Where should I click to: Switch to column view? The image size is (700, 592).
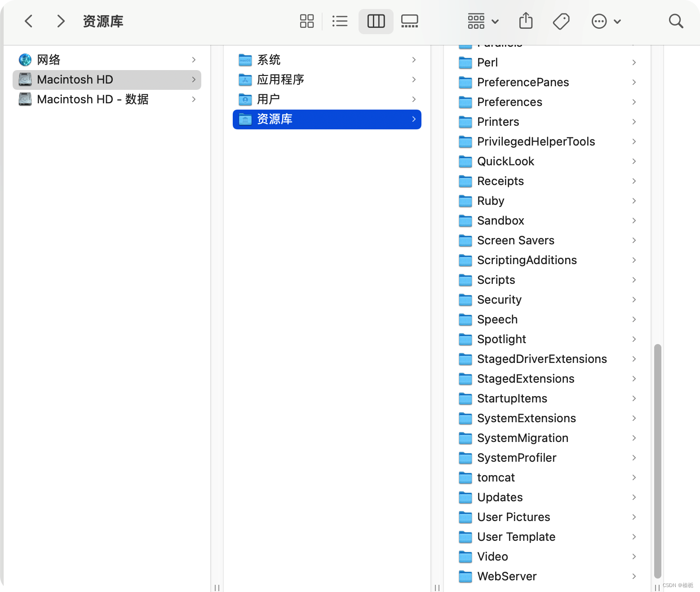pyautogui.click(x=376, y=21)
